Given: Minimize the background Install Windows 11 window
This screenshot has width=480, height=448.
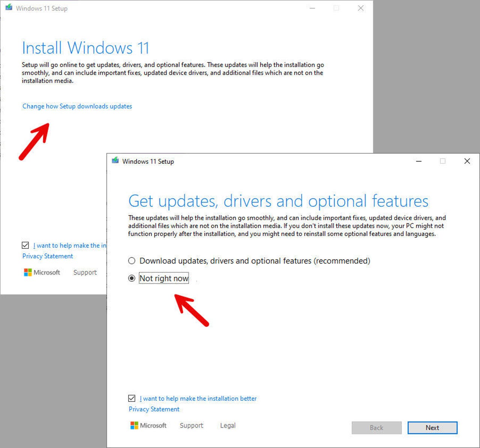Looking at the screenshot, I should click(x=312, y=8).
